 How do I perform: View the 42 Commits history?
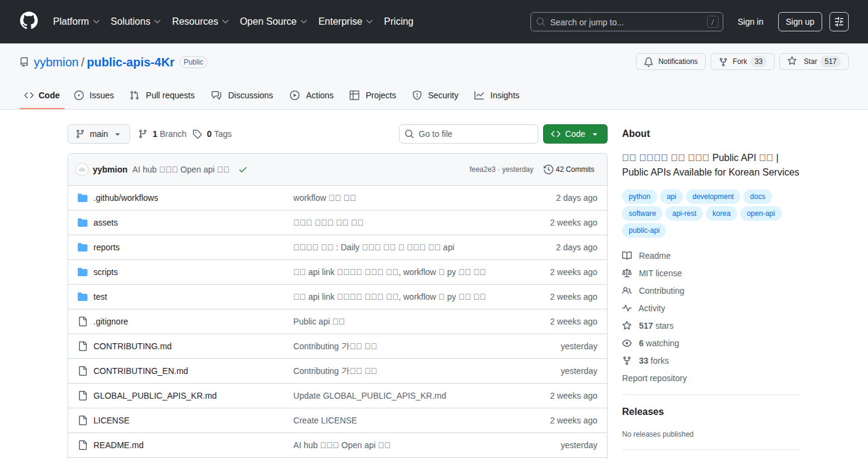[x=569, y=169]
